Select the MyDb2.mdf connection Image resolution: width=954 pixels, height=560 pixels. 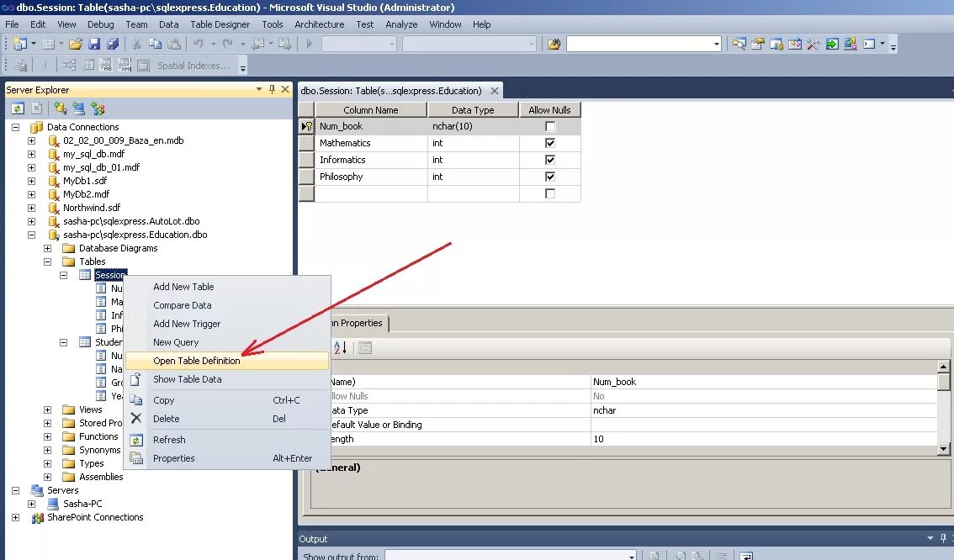pyautogui.click(x=87, y=194)
